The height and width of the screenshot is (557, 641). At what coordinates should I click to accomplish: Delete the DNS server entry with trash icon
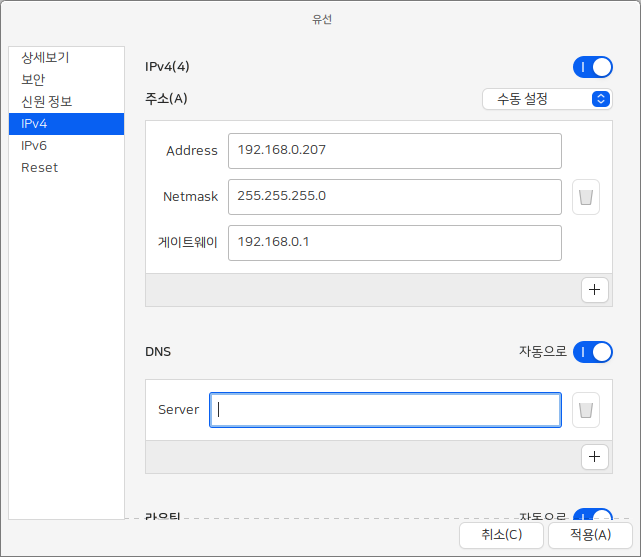(x=586, y=410)
